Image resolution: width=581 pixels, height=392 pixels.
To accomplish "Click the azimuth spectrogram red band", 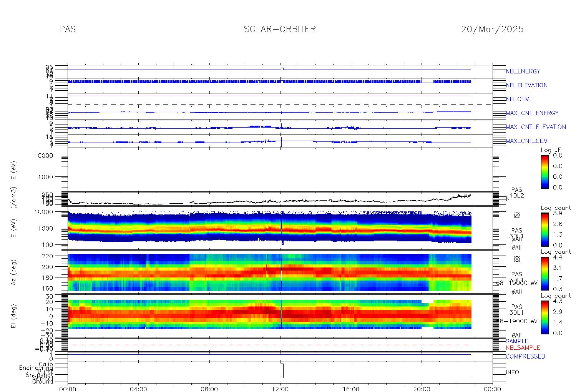I will [x=269, y=272].
